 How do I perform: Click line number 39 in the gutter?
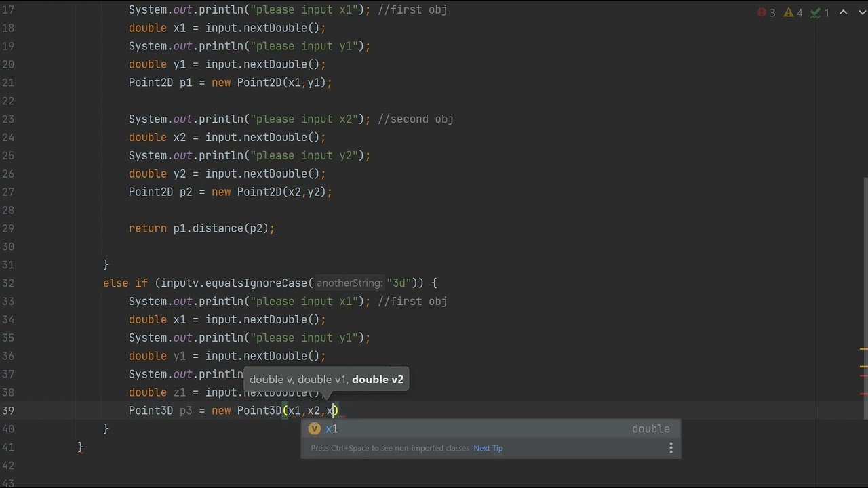click(8, 411)
